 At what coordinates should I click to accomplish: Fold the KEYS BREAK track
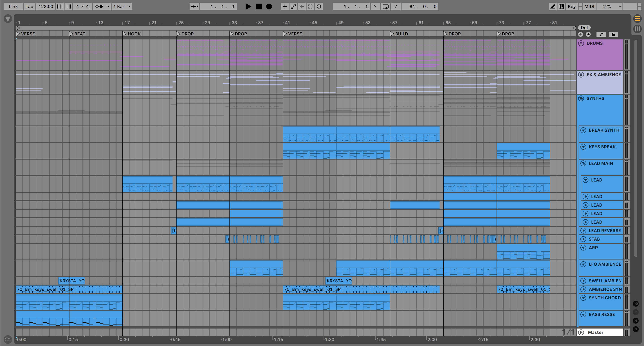[583, 147]
